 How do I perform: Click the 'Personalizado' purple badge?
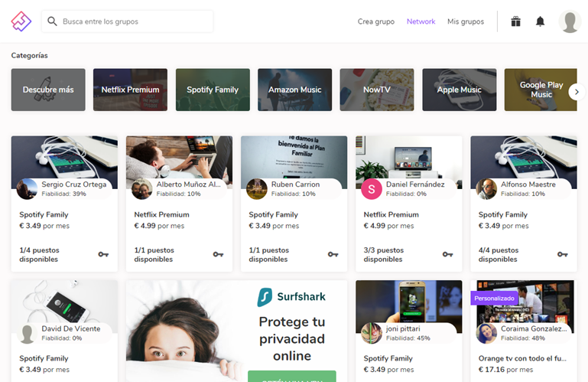coord(494,299)
